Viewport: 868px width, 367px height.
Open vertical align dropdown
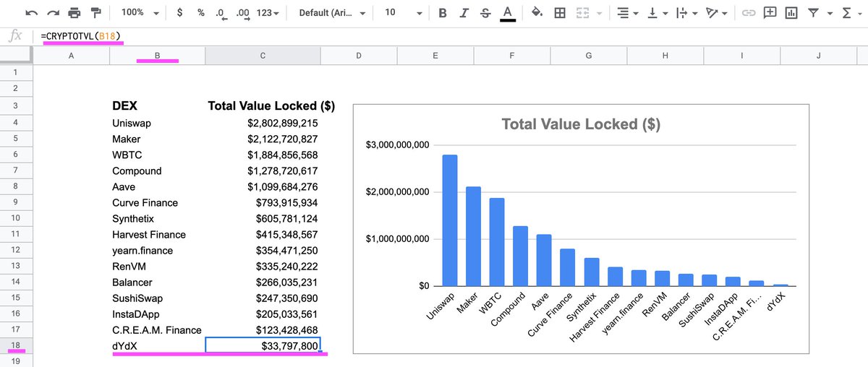[x=657, y=13]
